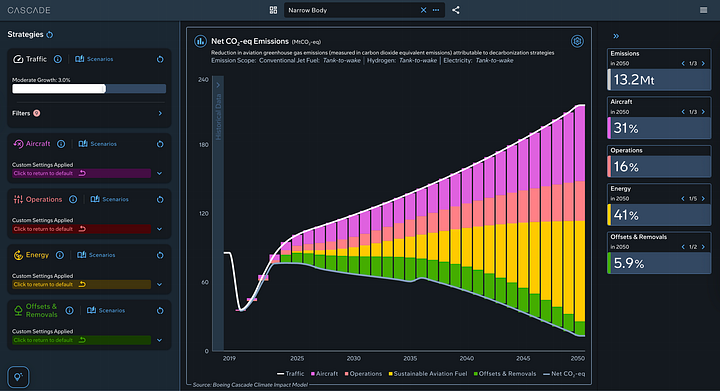This screenshot has width=720, height=391.
Task: Click the Aircraft strategy icon
Action: click(x=18, y=144)
